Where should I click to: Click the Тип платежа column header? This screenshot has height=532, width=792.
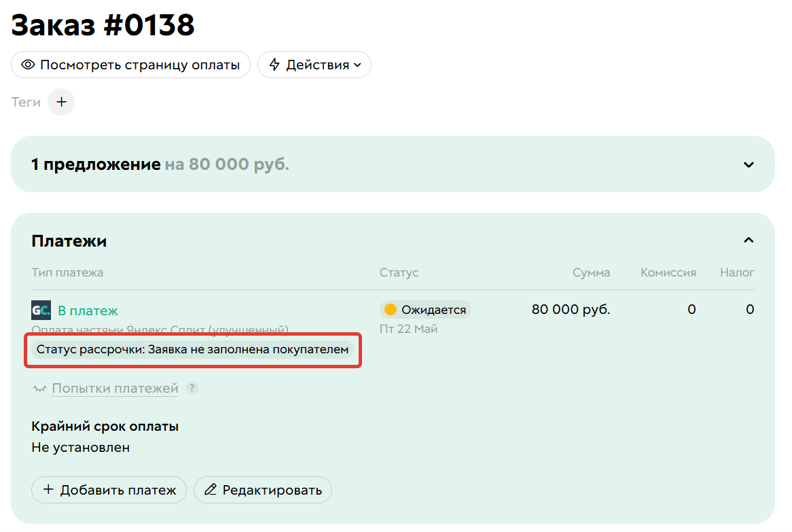pos(67,272)
